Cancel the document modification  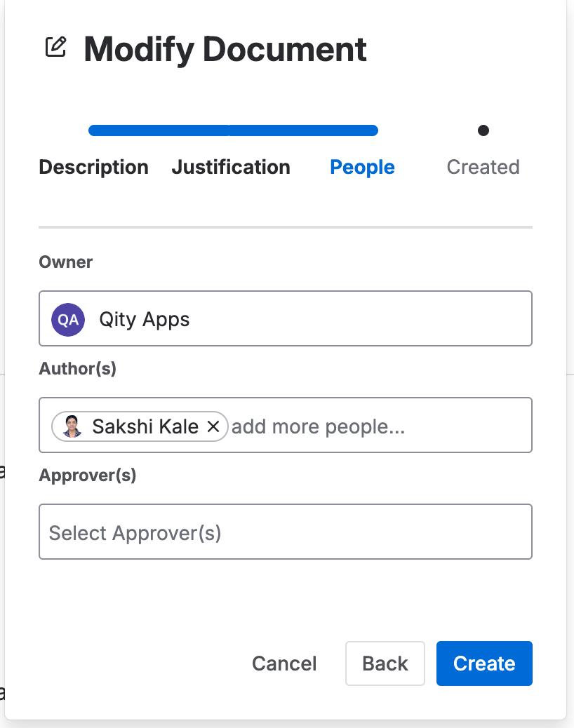pyautogui.click(x=284, y=663)
